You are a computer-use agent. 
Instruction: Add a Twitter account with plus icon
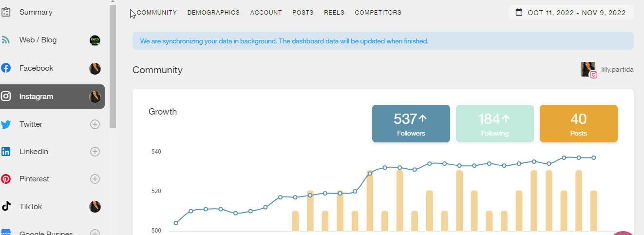[95, 124]
